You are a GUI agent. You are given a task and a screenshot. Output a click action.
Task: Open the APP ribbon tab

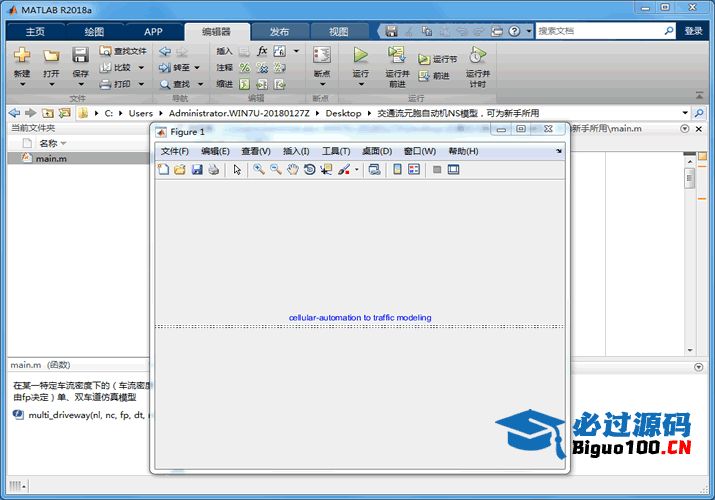(x=153, y=31)
